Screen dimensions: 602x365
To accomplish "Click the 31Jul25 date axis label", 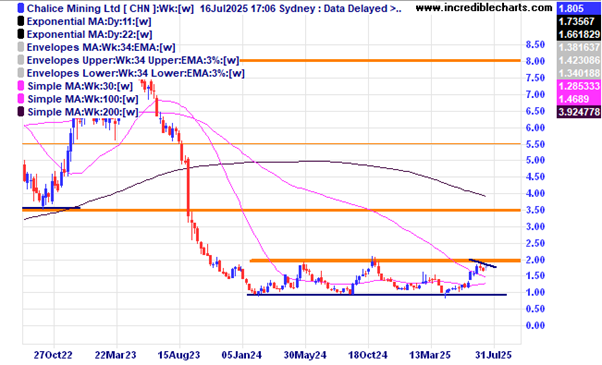I will [494, 355].
